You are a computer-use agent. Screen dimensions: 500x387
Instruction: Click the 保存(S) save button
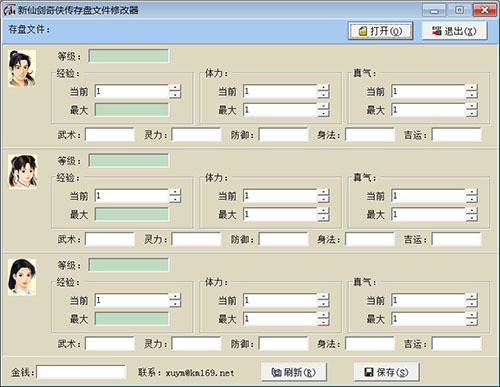click(x=386, y=372)
